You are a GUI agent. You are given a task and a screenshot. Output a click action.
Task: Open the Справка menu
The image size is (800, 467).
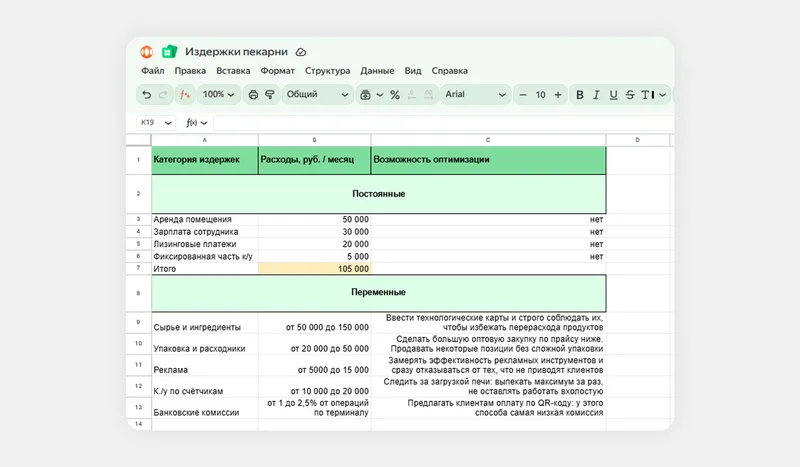coord(449,71)
